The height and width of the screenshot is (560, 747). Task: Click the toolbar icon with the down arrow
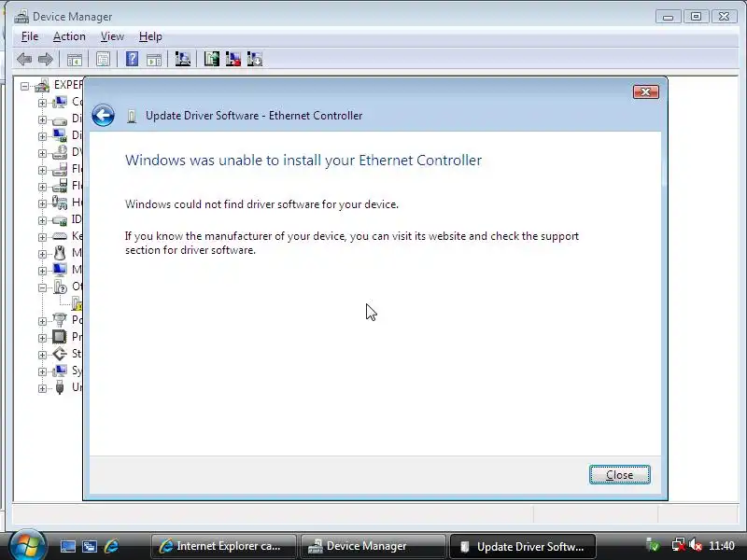coord(255,59)
